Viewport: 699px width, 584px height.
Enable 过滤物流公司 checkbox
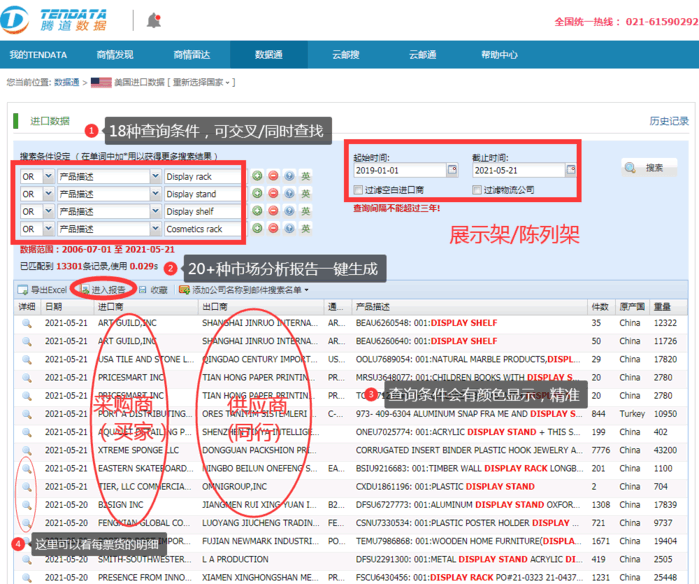(477, 190)
